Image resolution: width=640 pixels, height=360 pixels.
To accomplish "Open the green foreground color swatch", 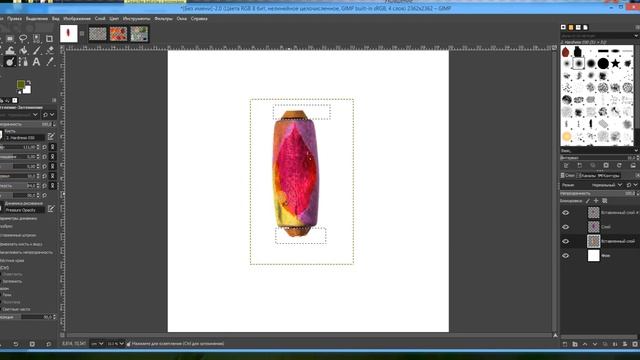I will 20,84.
